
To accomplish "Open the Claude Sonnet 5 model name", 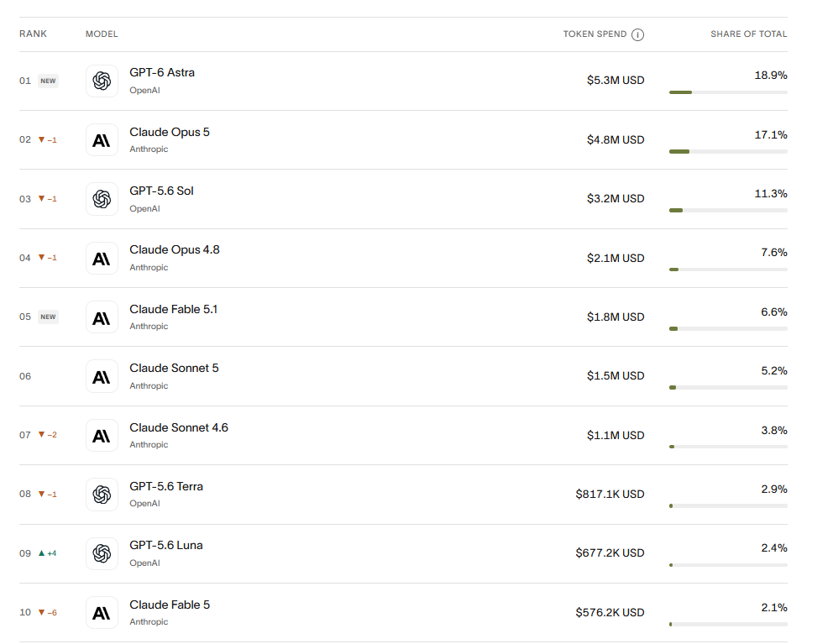I will (175, 369).
